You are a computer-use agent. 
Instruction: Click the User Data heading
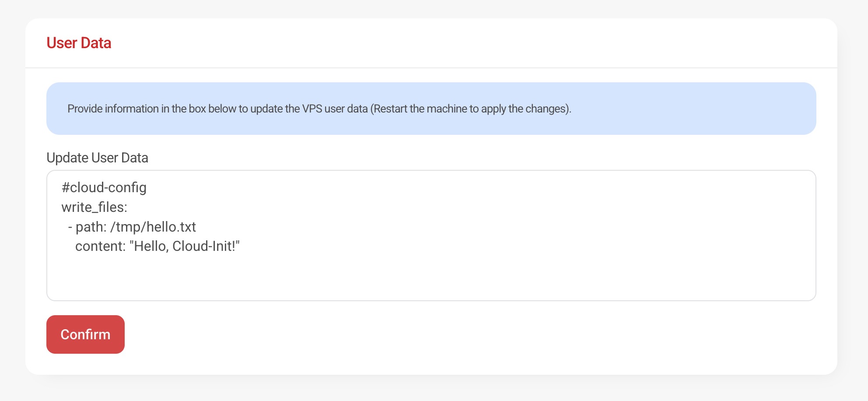point(79,43)
